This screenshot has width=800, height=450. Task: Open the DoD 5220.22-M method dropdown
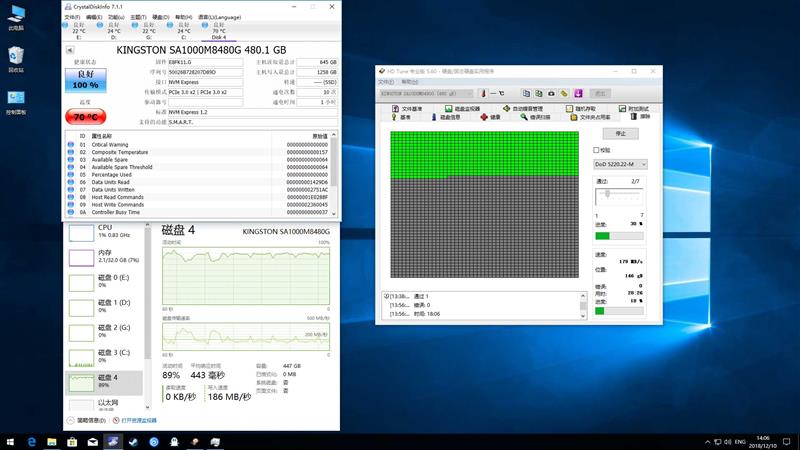click(620, 164)
